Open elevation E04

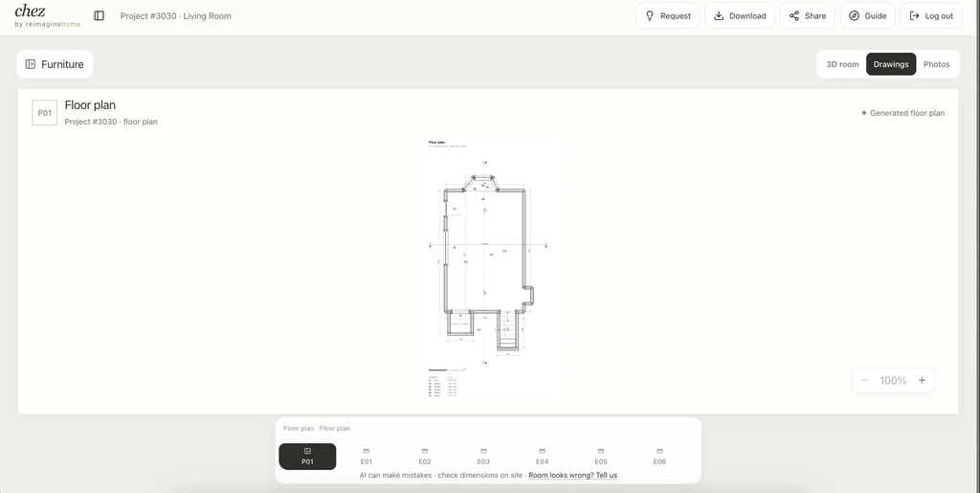pyautogui.click(x=542, y=457)
